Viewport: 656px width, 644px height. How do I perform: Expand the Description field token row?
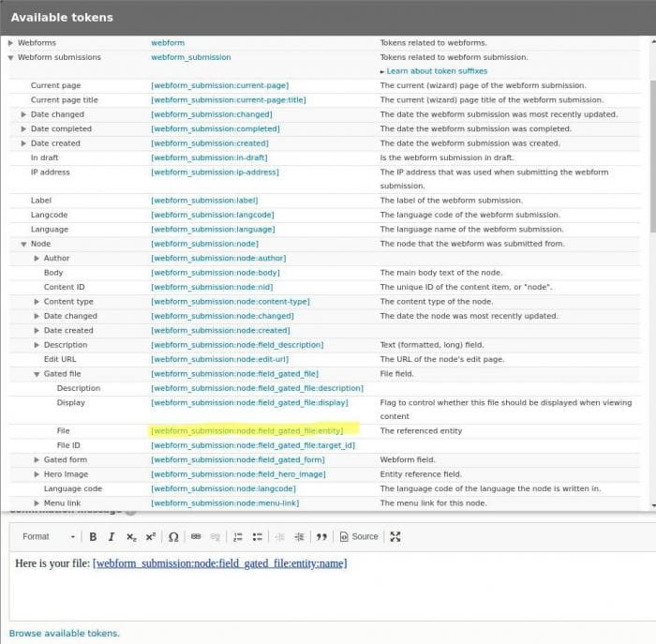pos(37,345)
